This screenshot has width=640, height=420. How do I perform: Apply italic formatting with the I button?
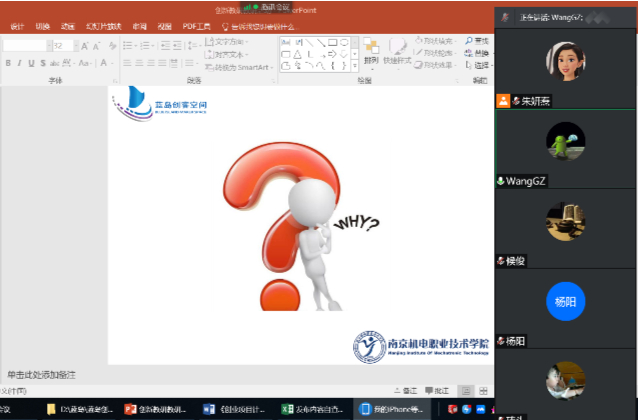tap(17, 64)
